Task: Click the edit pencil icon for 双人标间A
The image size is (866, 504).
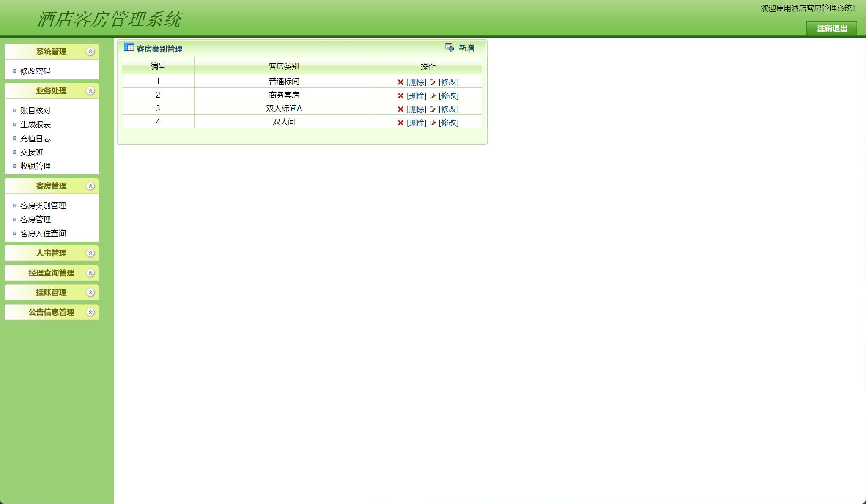Action: [432, 109]
